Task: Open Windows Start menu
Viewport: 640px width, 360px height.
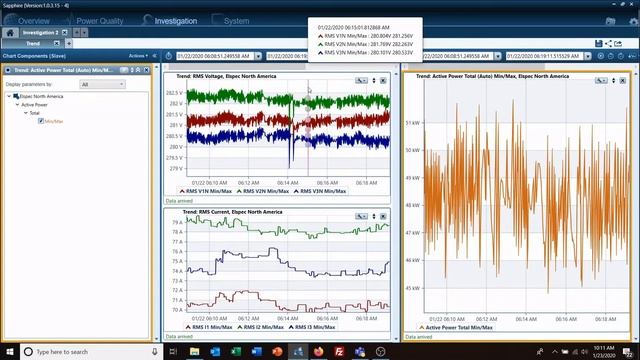Action: 10,351
